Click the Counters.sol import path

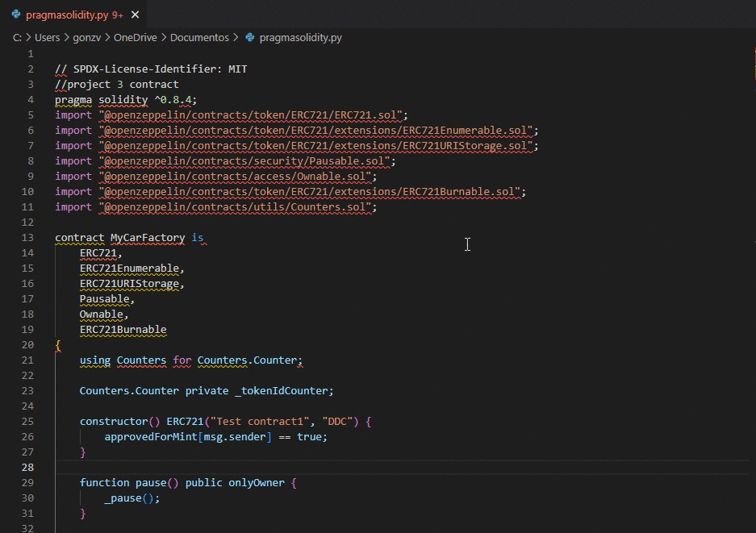[x=236, y=207]
